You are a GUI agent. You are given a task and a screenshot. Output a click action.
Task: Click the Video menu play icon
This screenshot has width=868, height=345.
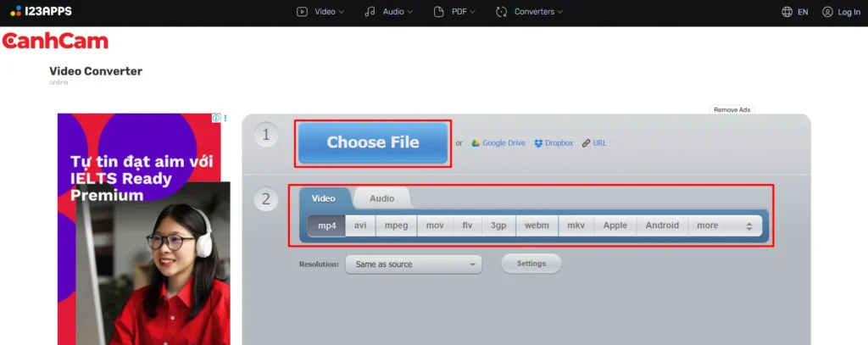[302, 12]
